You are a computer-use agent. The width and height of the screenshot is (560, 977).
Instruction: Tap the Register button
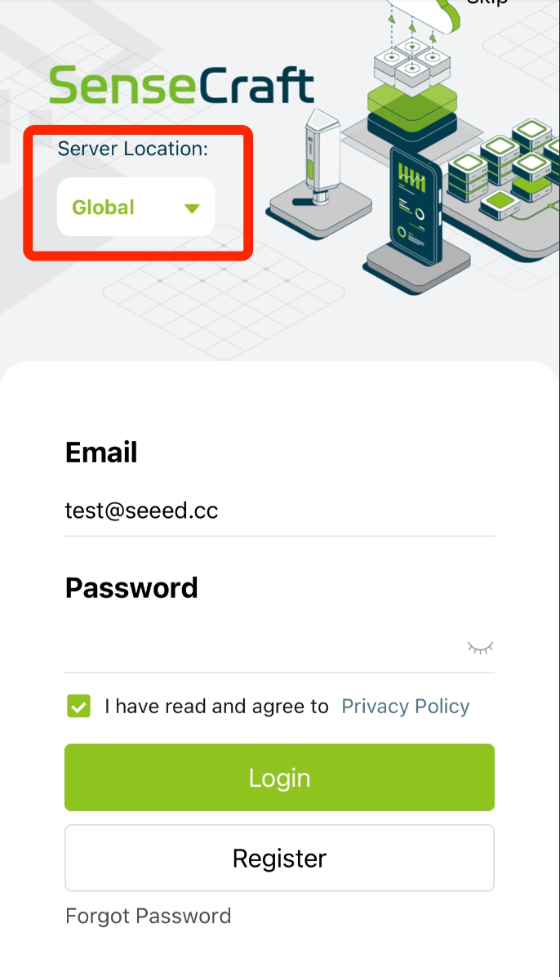(x=279, y=858)
